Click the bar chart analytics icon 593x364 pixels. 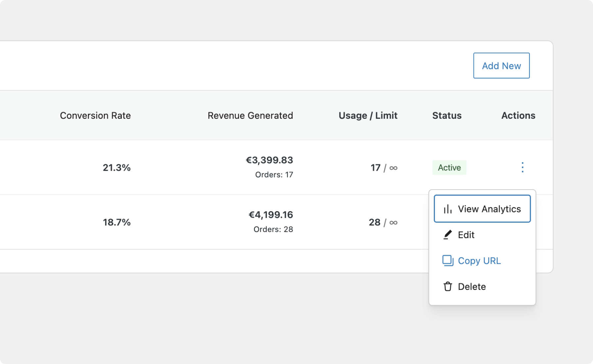pos(448,209)
